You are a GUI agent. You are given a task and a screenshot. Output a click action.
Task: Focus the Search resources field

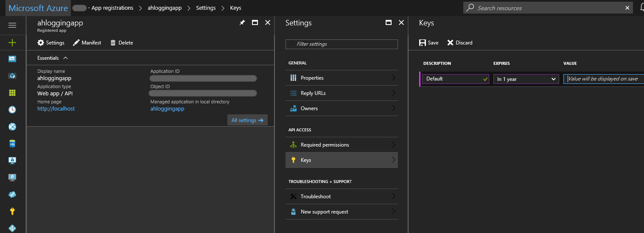coord(547,8)
